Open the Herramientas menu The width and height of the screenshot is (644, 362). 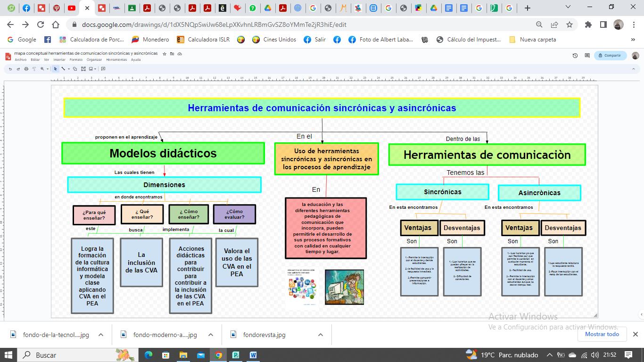pyautogui.click(x=116, y=60)
